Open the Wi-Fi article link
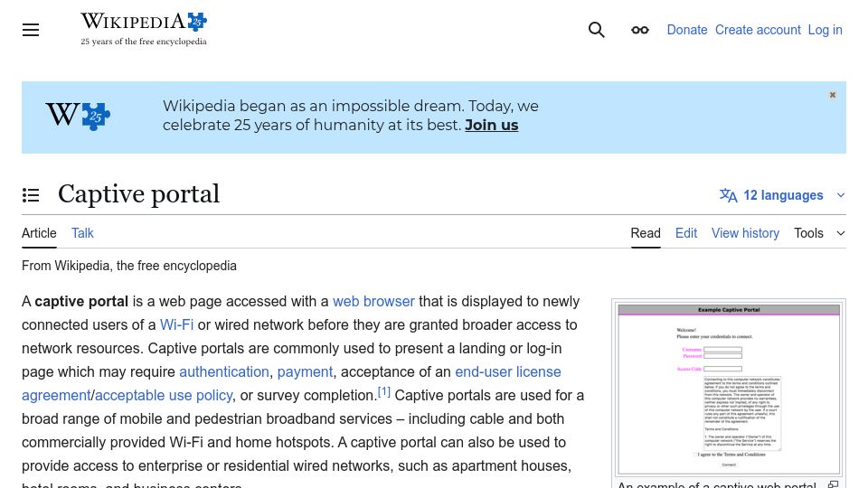This screenshot has height=488, width=868. click(x=176, y=324)
